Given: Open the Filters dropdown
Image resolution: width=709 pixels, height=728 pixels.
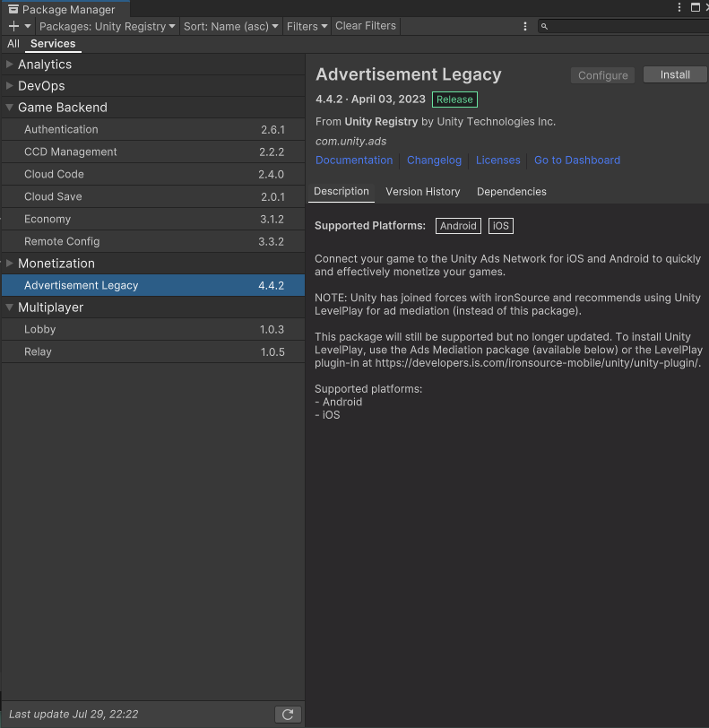Looking at the screenshot, I should coord(307,27).
